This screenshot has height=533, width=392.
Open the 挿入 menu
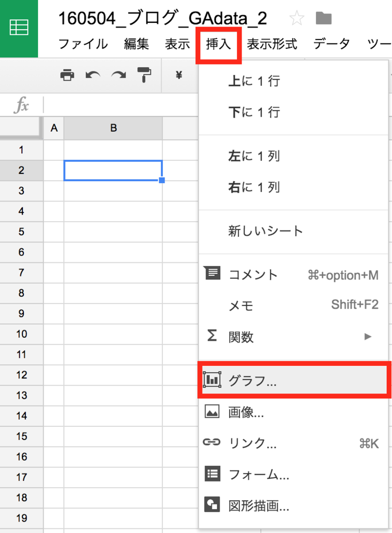click(218, 44)
